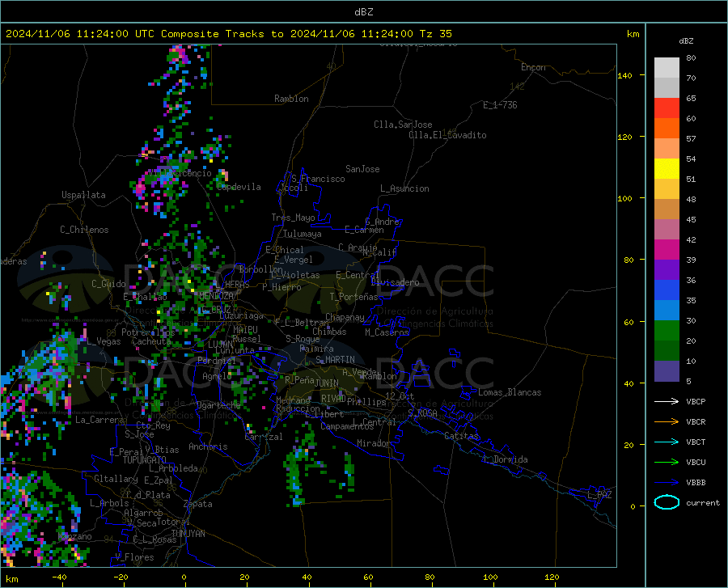
Task: Click the '0' tick on bottom km axis
Action: point(184,577)
